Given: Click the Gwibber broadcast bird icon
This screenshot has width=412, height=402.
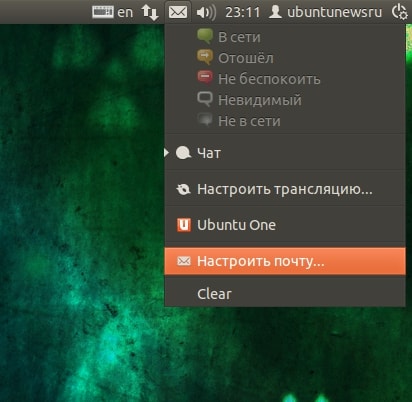Looking at the screenshot, I should [183, 189].
